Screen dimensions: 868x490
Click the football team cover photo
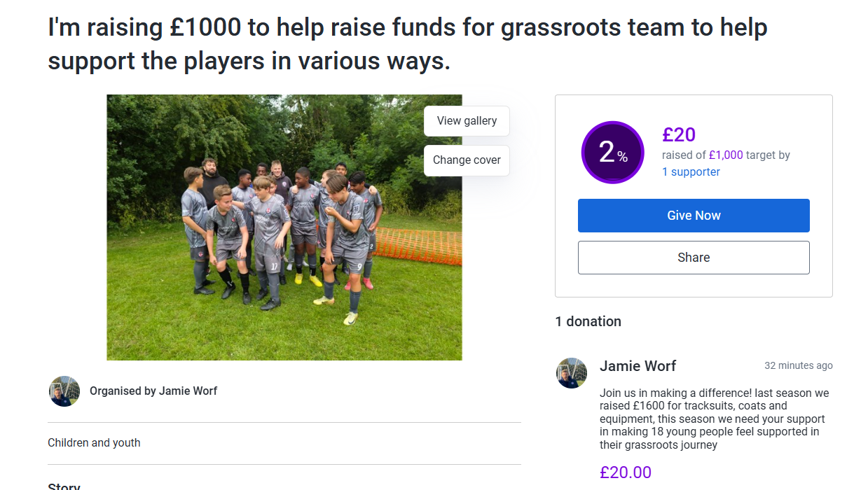pos(284,227)
